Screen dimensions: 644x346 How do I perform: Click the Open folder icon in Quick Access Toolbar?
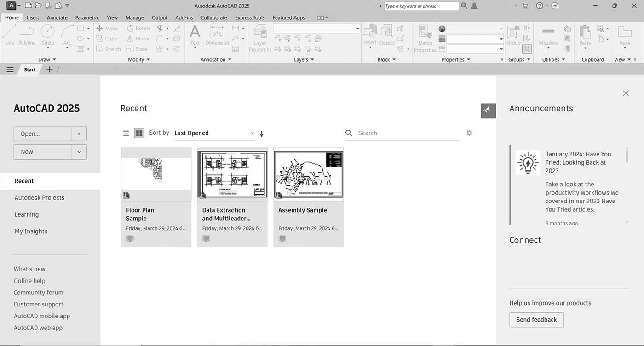click(38, 6)
